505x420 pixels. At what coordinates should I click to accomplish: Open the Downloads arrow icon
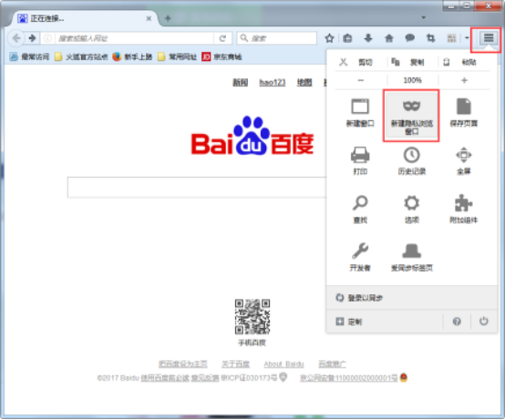tap(368, 38)
